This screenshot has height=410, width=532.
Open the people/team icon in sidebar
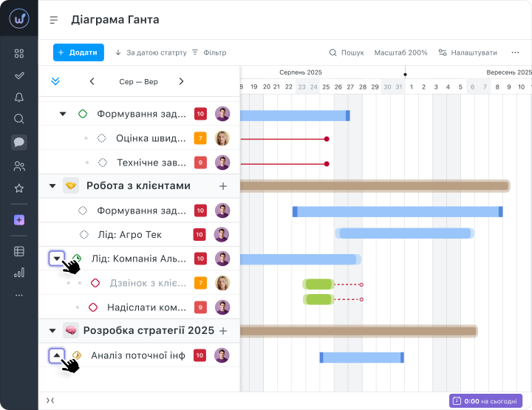click(19, 166)
